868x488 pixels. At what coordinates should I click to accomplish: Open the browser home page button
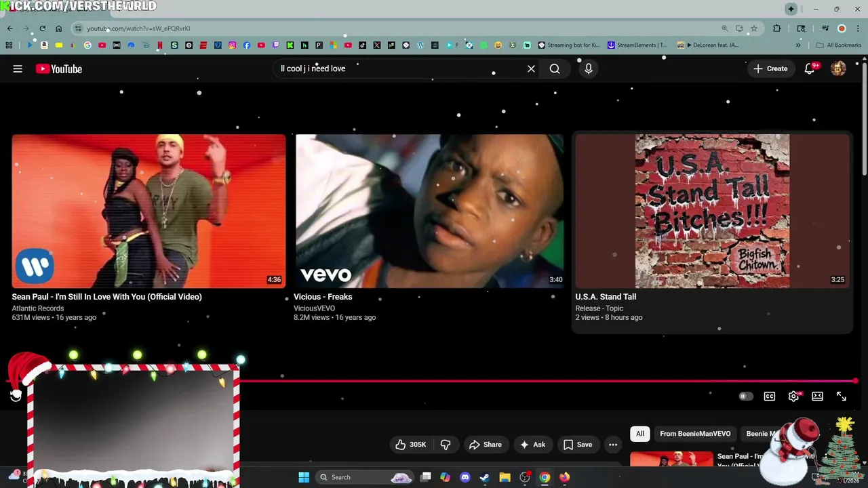click(58, 28)
